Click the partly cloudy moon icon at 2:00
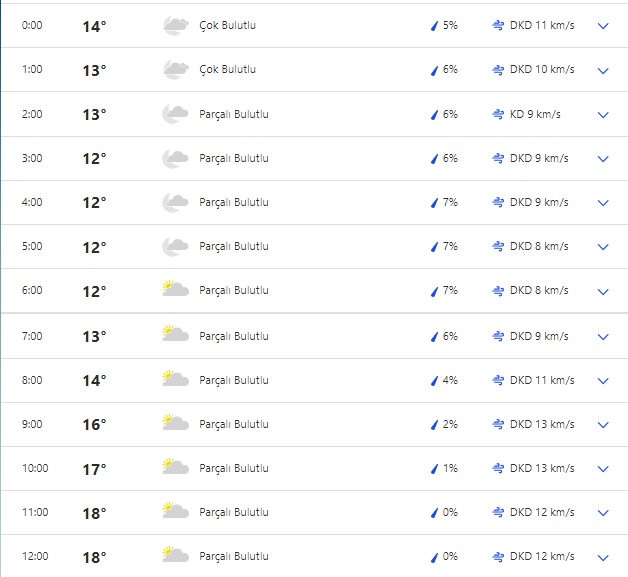This screenshot has width=628, height=577. click(175, 114)
